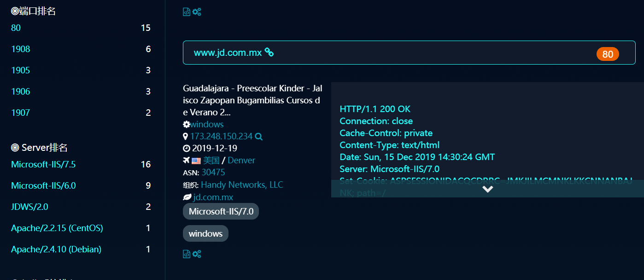Open the www.jd.com.mx host link
The image size is (644, 280).
(x=228, y=53)
